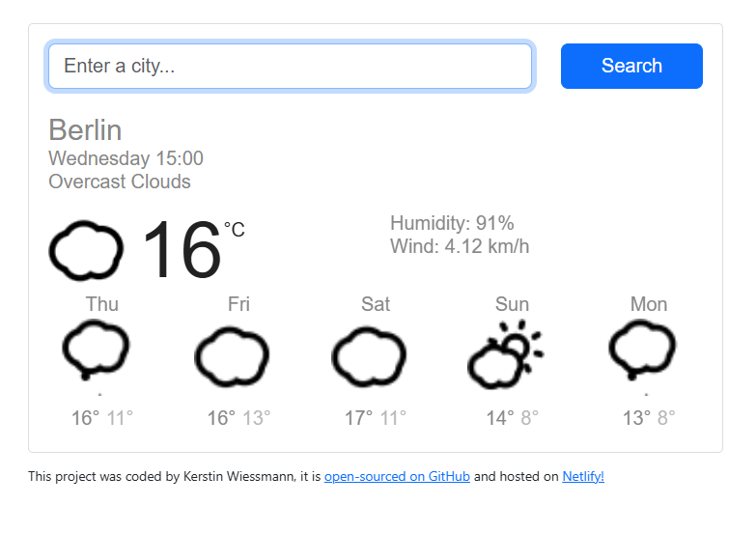Follow the Netlify hosting link

pos(583,476)
